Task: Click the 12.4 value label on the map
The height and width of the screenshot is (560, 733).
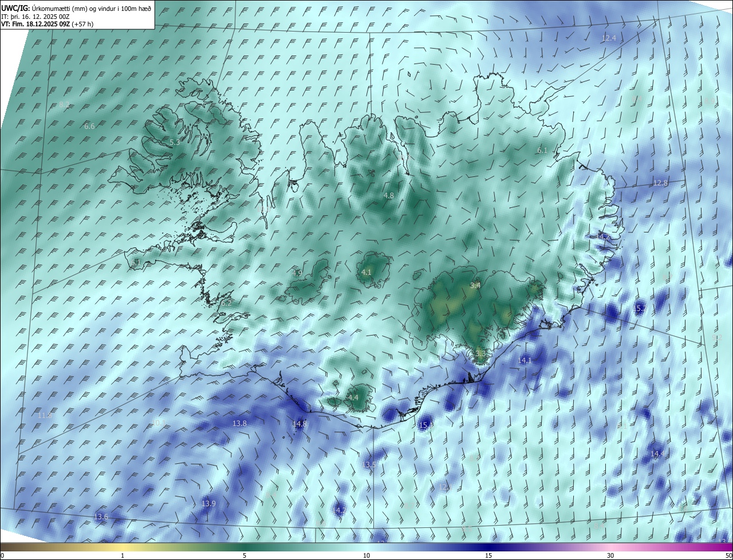Action: [609, 38]
